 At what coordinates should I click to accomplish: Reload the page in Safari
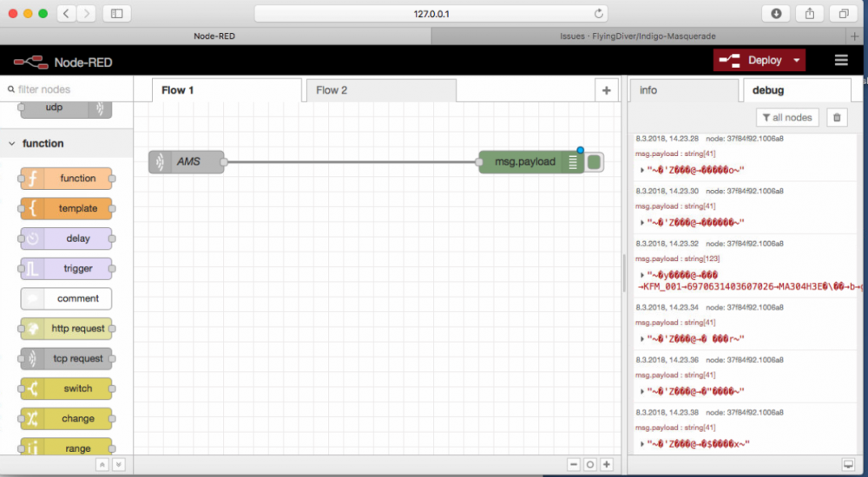click(x=598, y=14)
